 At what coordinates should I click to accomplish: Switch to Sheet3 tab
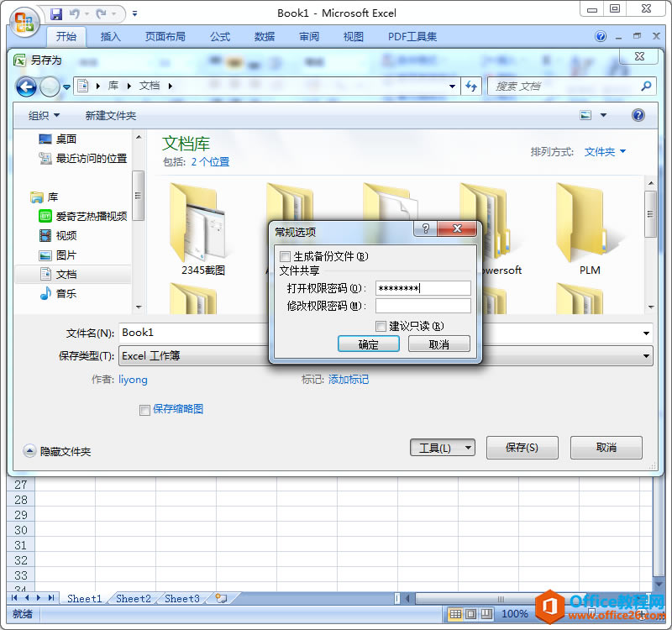tap(182, 598)
